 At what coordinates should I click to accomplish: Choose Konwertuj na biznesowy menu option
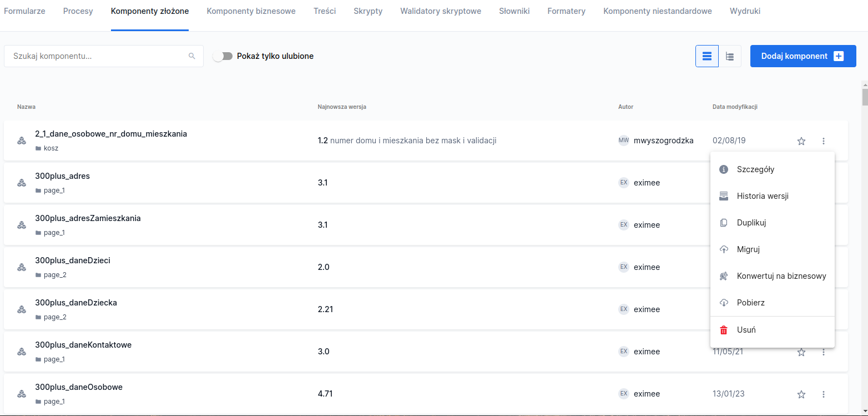(781, 276)
